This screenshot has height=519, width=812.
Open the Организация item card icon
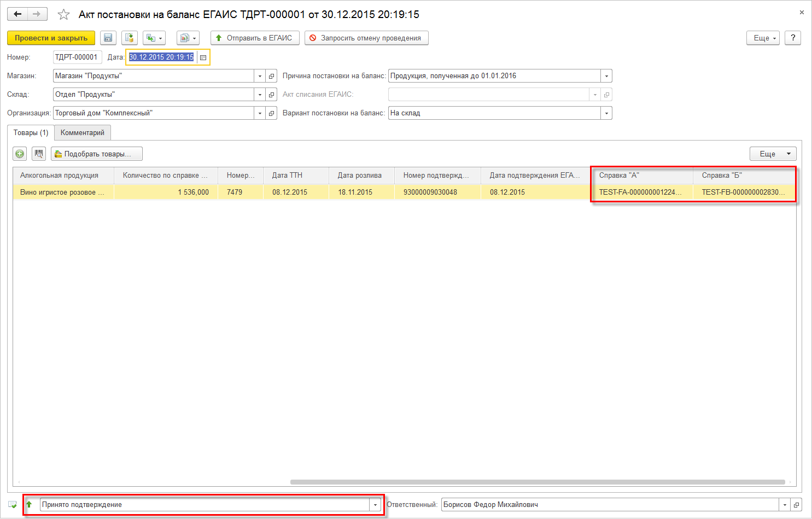tap(271, 113)
